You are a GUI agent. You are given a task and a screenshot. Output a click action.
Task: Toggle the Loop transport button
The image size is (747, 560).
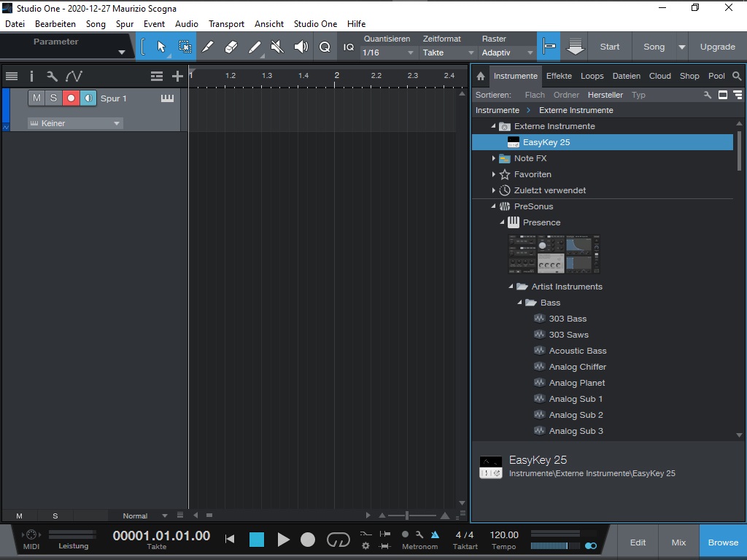tap(338, 540)
